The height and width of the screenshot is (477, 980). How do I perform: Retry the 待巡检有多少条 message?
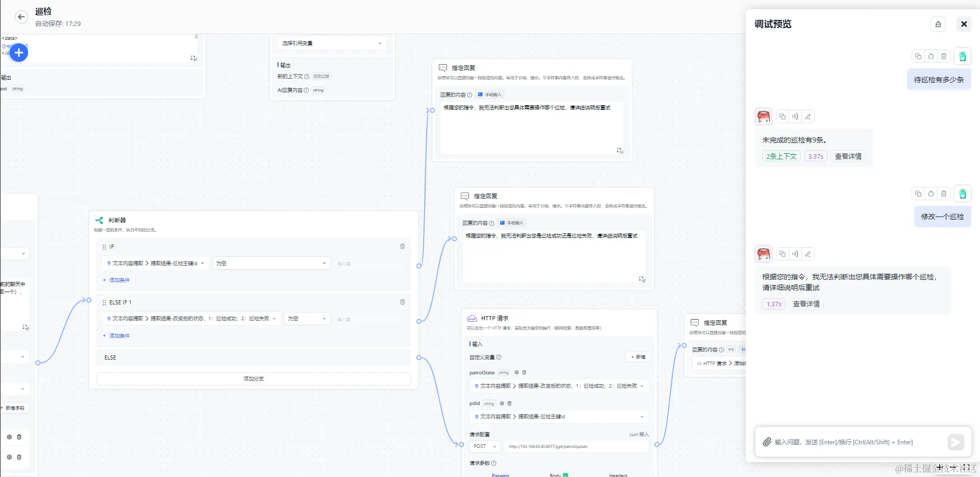click(x=931, y=56)
